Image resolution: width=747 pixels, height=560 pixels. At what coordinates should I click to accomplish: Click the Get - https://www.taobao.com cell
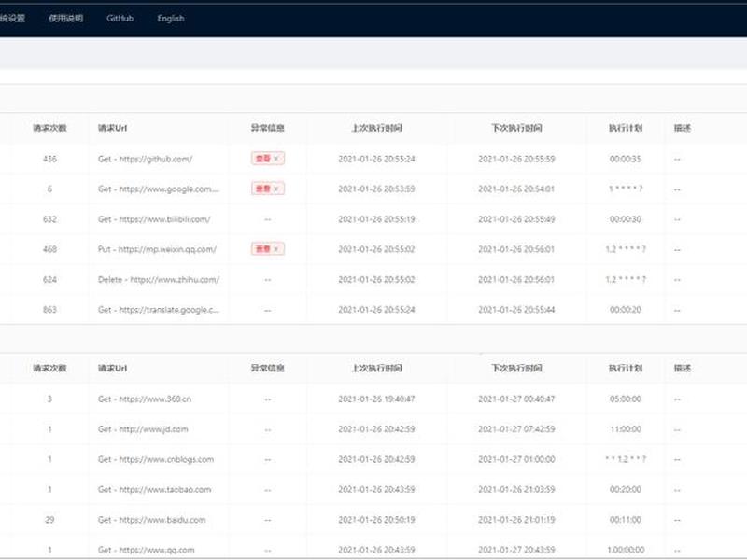tap(154, 489)
